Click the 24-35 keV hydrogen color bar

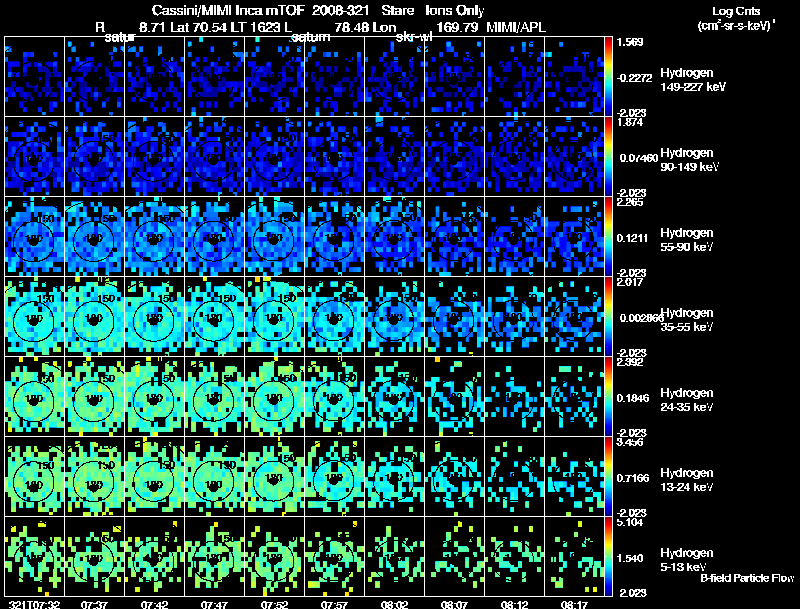coord(608,396)
